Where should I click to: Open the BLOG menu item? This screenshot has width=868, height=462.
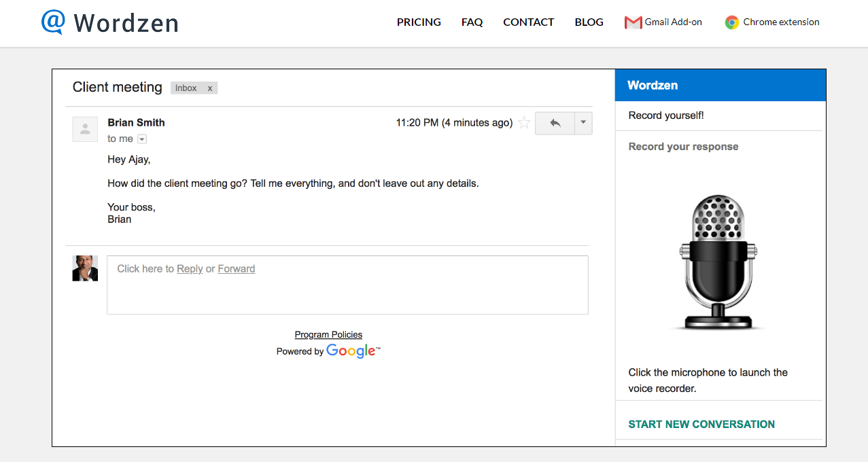point(589,22)
